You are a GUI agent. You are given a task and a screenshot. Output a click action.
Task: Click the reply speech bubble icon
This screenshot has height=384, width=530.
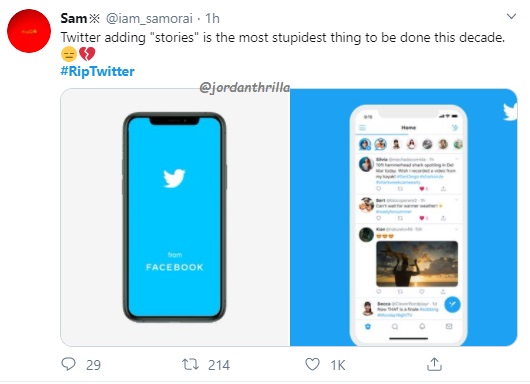68,364
